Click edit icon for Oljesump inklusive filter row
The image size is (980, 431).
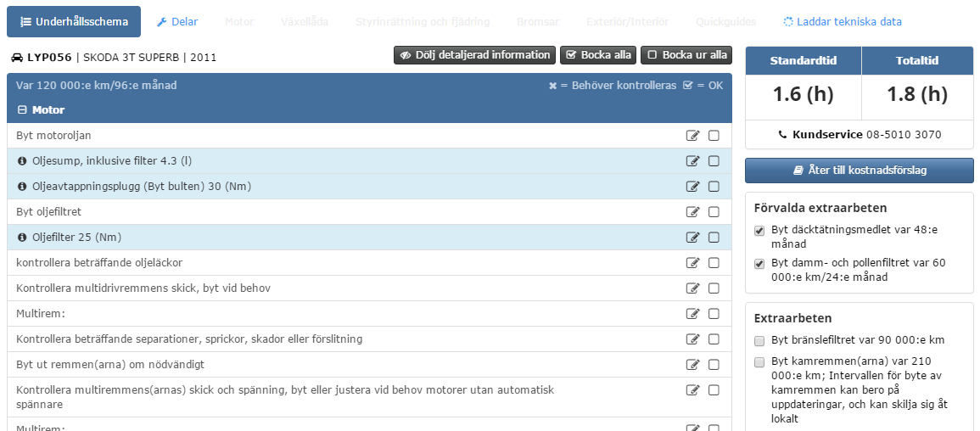point(692,161)
